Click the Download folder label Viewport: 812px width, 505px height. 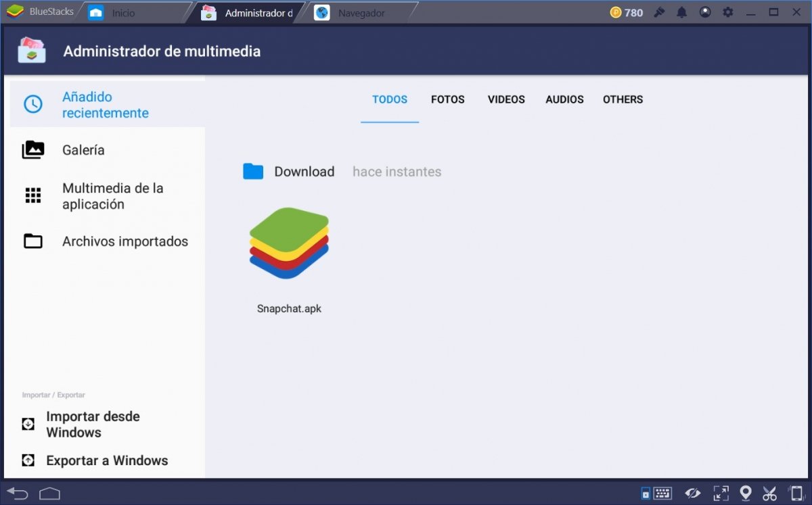tap(304, 172)
